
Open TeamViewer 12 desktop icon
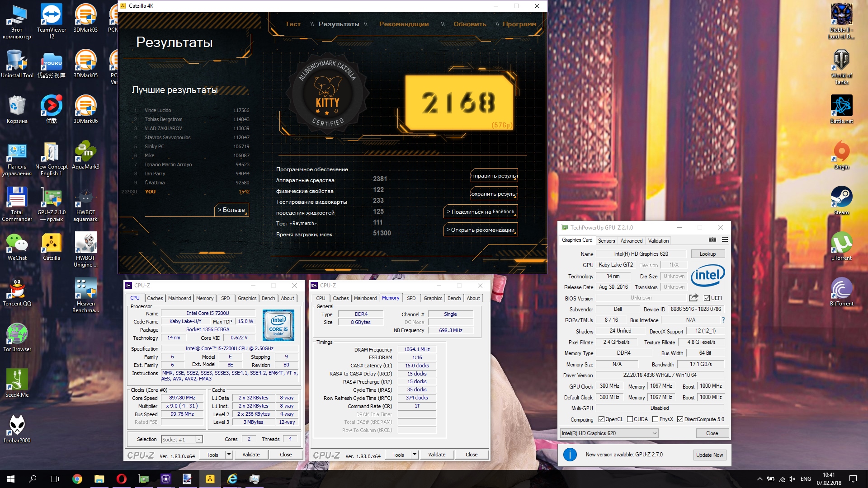(x=51, y=21)
